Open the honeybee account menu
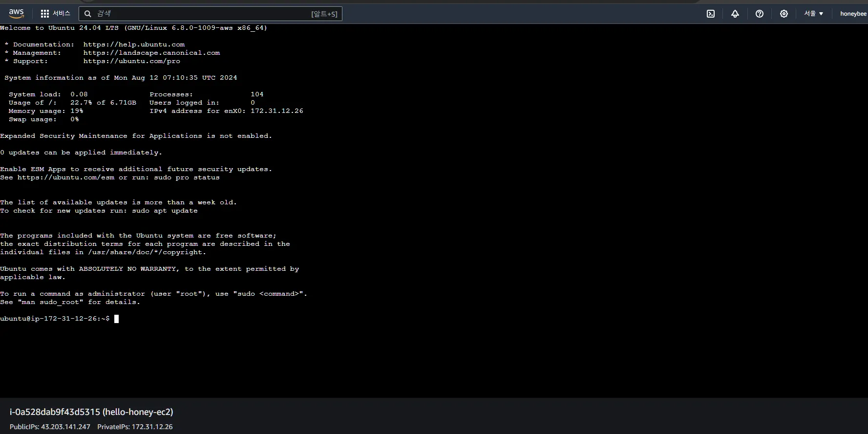868x434 pixels. [x=853, y=14]
